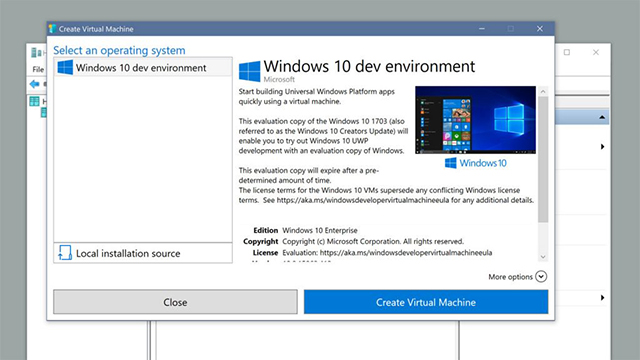The width and height of the screenshot is (640, 360).
Task: Click the Create Virtual Machine title bar icon
Action: click(x=52, y=29)
